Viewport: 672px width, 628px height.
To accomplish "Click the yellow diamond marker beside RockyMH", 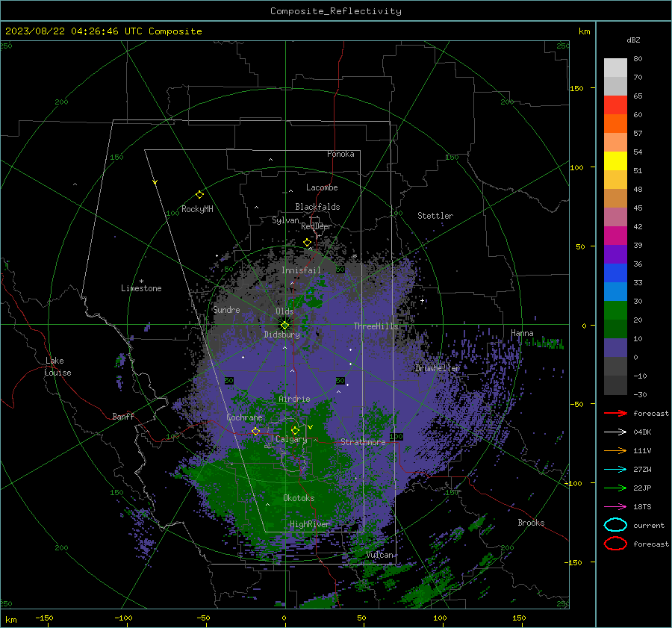I will tap(199, 195).
